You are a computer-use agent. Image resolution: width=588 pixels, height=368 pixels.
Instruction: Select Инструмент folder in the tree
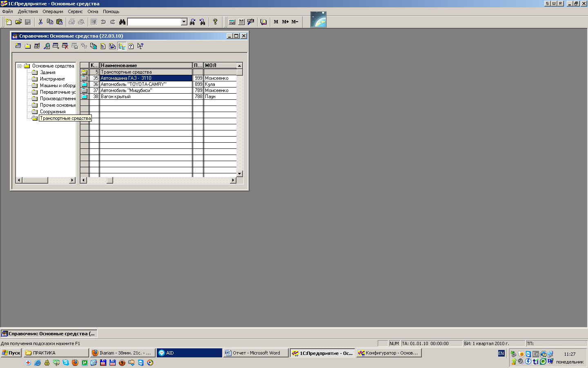pos(52,79)
